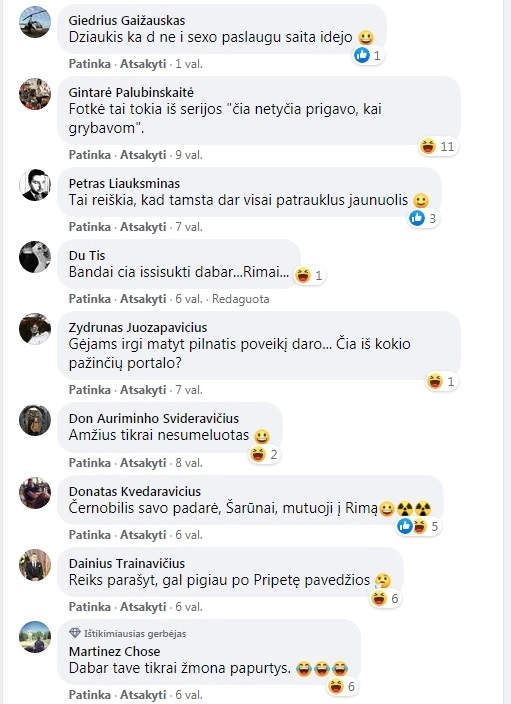The width and height of the screenshot is (511, 704).
Task: Click the 9 val. timestamp on Gintarė's comment
Action: click(189, 155)
